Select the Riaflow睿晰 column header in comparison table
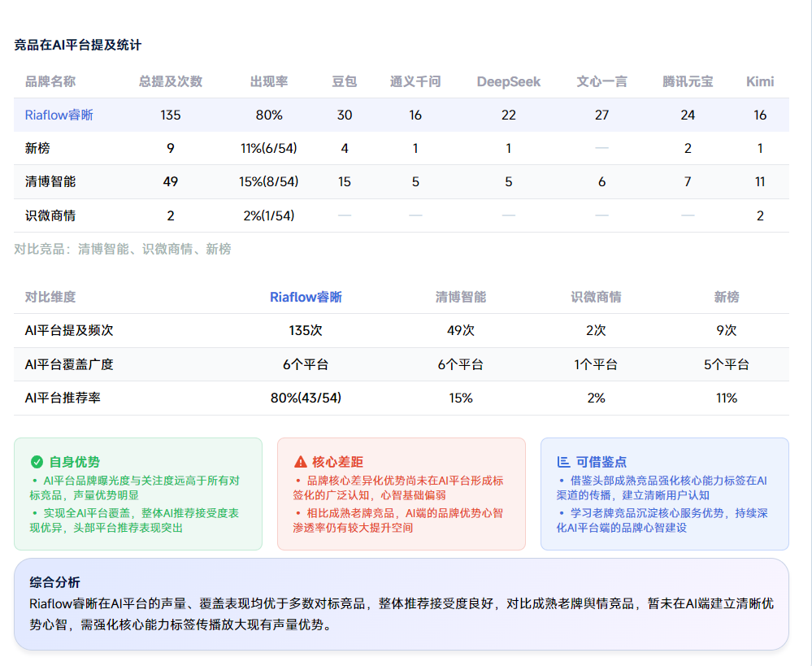Viewport: 812px width, 666px height. tap(306, 297)
